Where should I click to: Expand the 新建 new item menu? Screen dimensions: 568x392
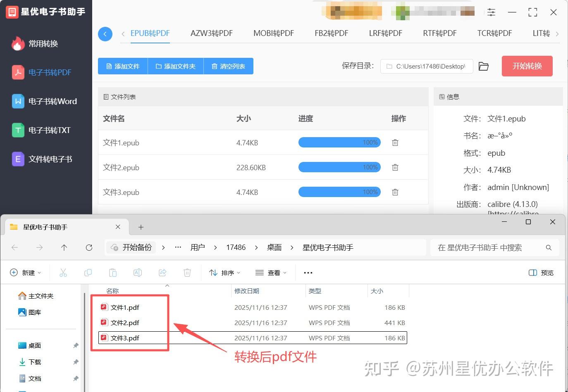26,272
